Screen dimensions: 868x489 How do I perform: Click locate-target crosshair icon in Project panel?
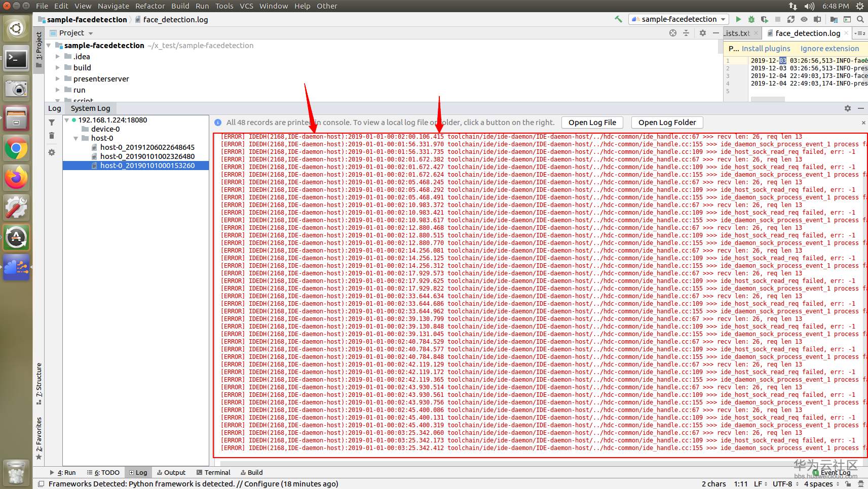[x=673, y=33]
